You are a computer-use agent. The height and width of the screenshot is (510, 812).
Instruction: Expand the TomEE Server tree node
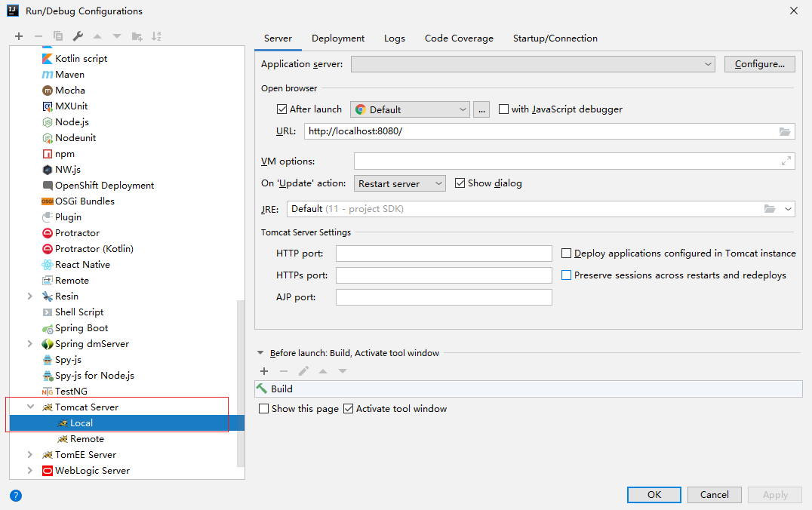pos(30,455)
